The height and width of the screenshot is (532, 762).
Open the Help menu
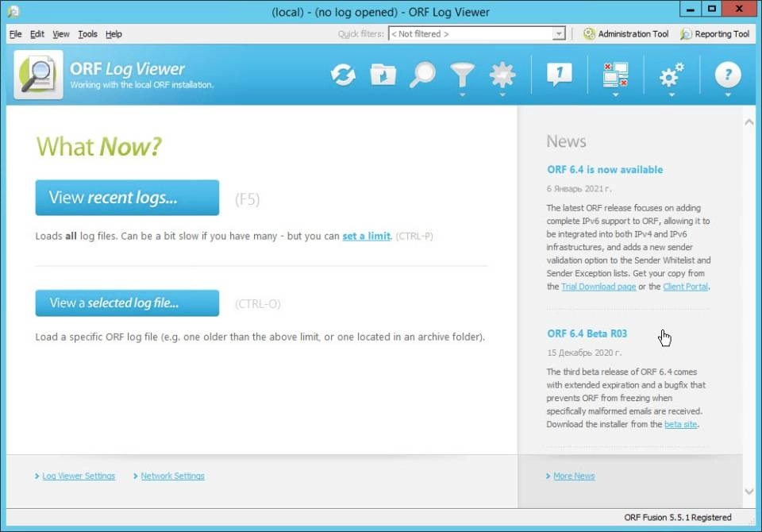coord(114,34)
